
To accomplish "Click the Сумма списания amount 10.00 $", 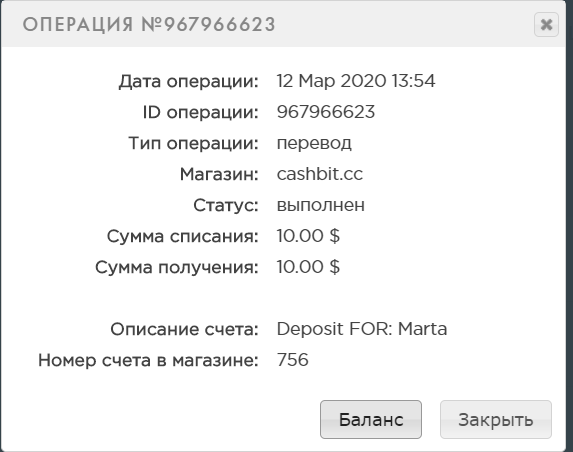I will pyautogui.click(x=308, y=236).
